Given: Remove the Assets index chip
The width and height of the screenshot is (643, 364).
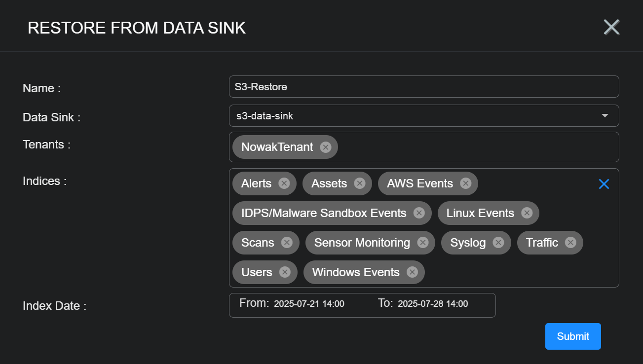Looking at the screenshot, I should click(359, 183).
